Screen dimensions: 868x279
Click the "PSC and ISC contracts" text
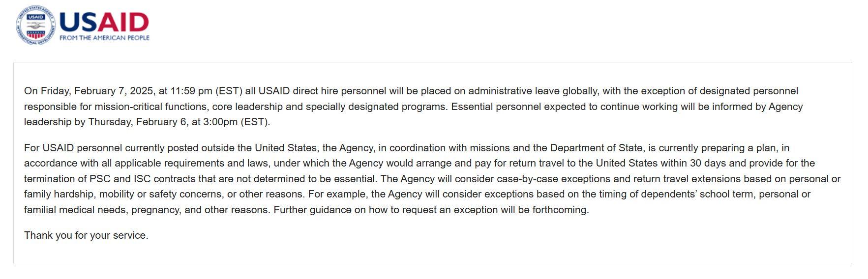tap(143, 179)
